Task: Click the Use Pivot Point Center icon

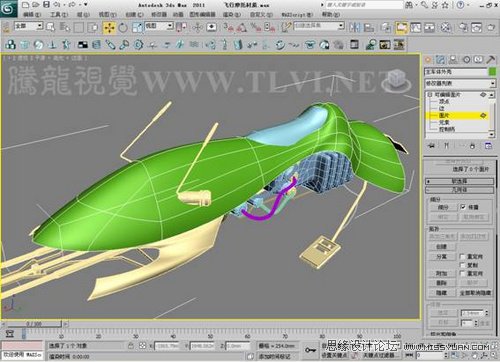Action: click(x=181, y=27)
